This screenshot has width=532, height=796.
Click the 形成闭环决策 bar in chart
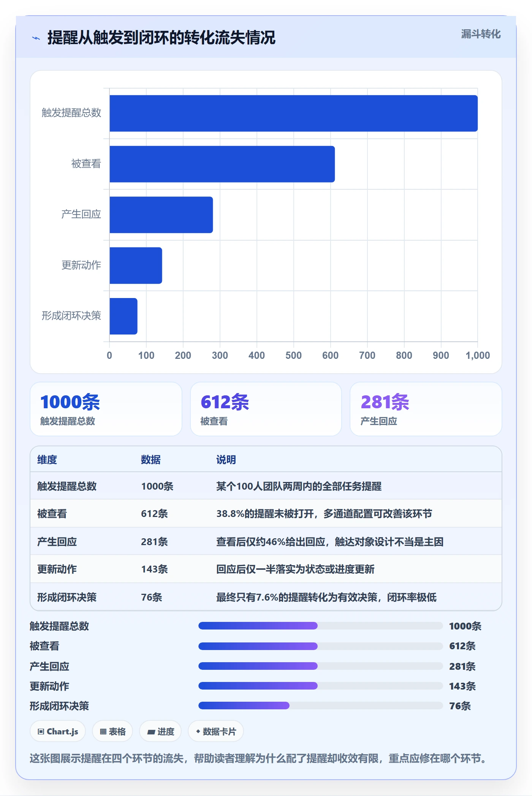(123, 316)
